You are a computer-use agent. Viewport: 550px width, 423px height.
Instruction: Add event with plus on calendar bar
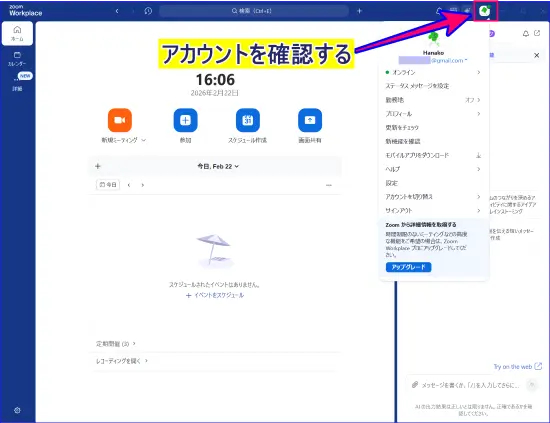[98, 166]
